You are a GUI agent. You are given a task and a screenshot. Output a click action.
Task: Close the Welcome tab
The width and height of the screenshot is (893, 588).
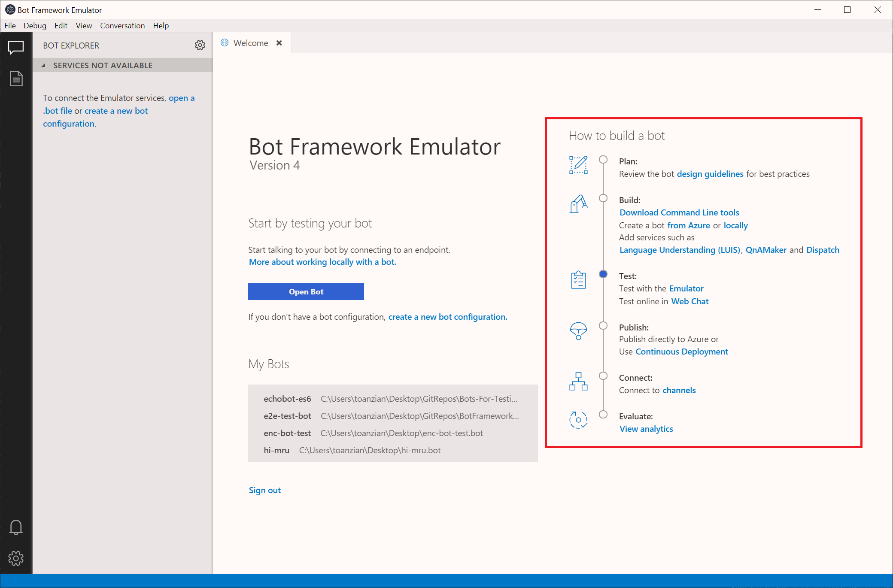tap(279, 43)
